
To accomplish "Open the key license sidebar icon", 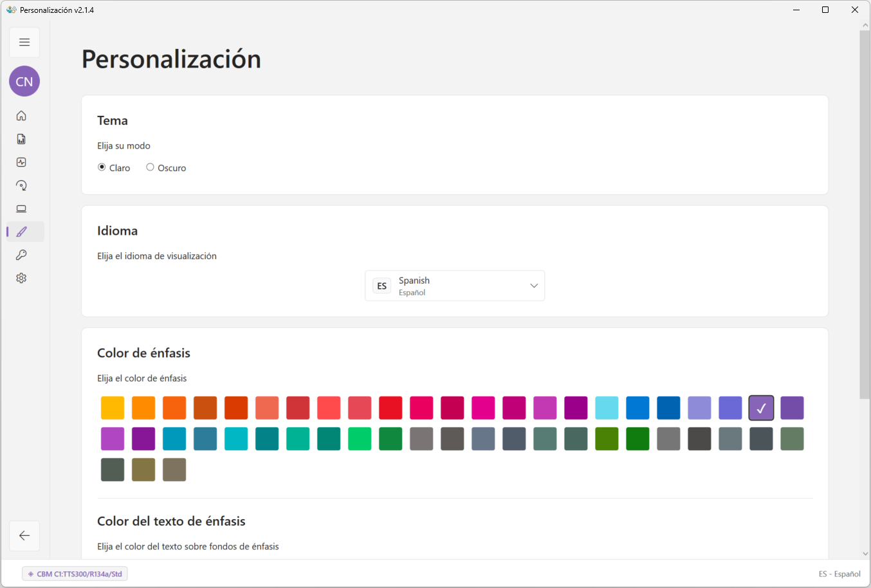I will [x=21, y=255].
